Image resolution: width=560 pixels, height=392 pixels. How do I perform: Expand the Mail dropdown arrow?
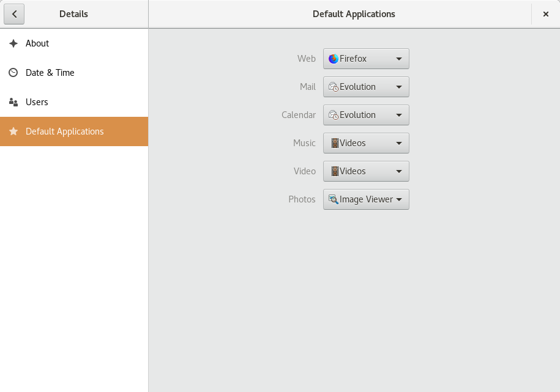pos(399,87)
